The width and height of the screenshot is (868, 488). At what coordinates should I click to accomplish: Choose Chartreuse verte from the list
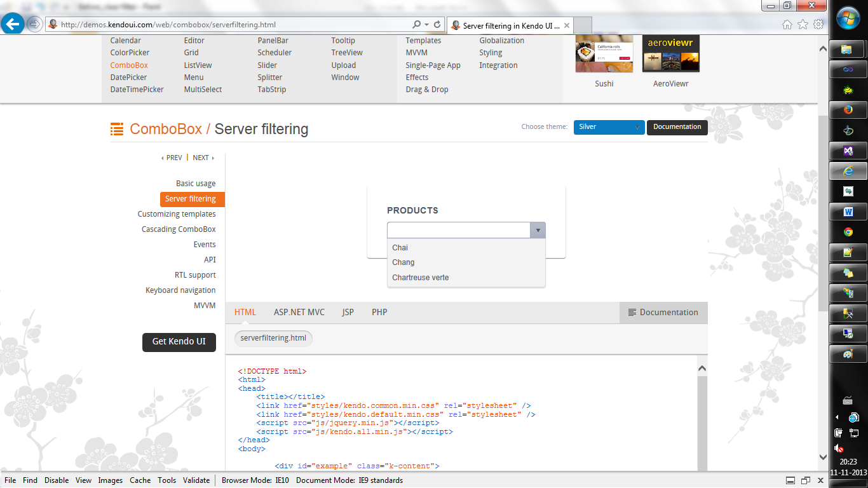(x=466, y=278)
